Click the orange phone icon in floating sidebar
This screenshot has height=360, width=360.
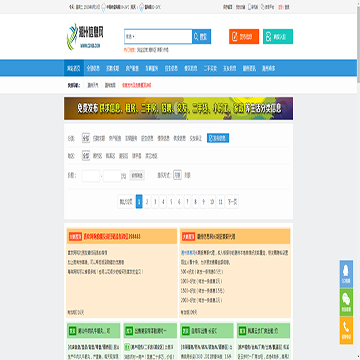346,330
